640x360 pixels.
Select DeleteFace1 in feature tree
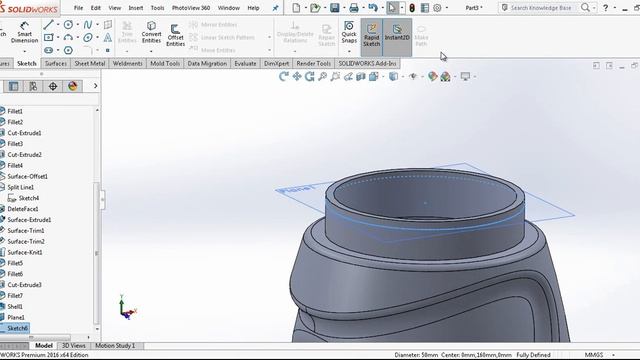[23, 209]
